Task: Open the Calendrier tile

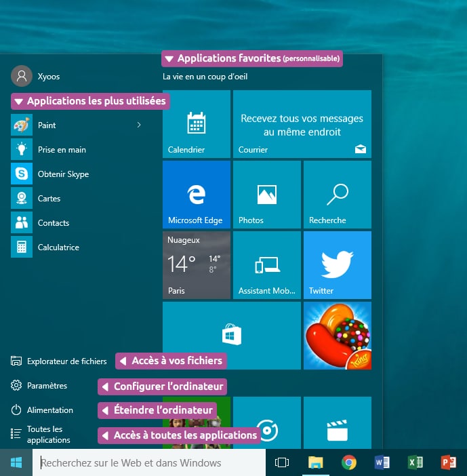Action: pos(197,124)
